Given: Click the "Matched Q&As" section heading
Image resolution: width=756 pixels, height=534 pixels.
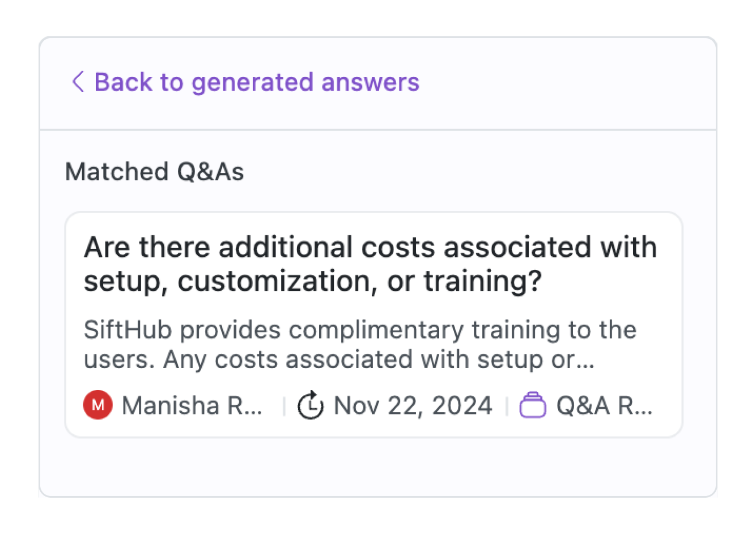Looking at the screenshot, I should pyautogui.click(x=155, y=172).
